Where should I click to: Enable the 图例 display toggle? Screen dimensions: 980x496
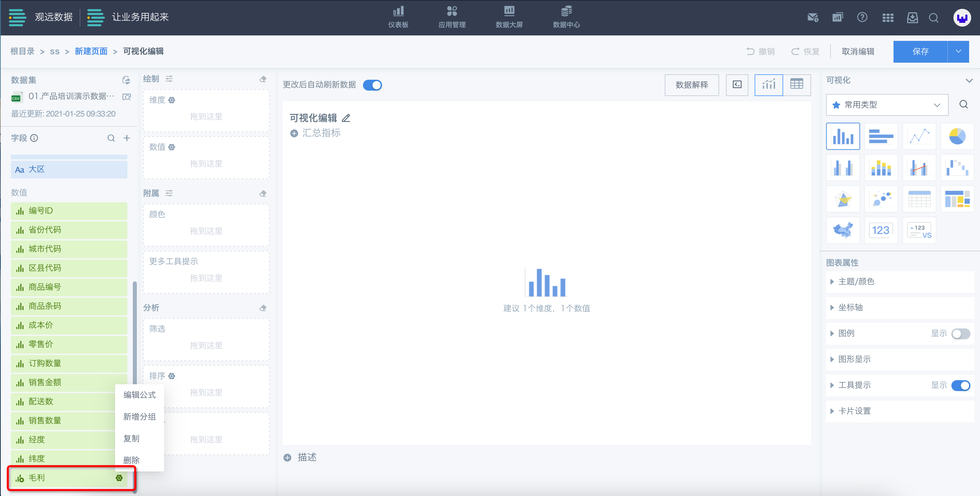(x=960, y=334)
